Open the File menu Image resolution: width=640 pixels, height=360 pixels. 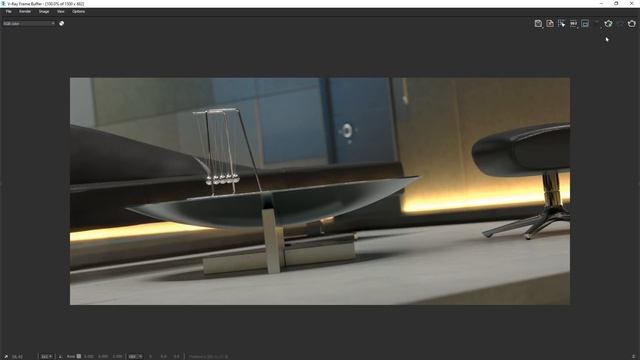pyautogui.click(x=8, y=11)
